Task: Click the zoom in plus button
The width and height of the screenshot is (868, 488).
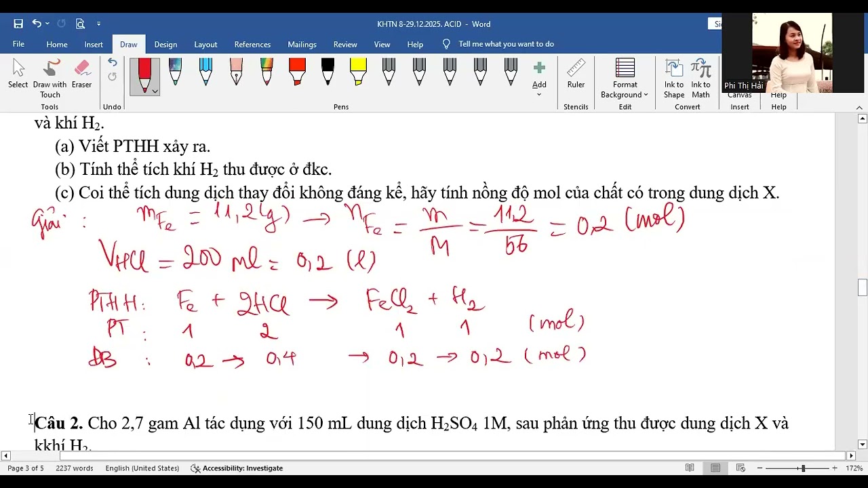Action: click(835, 468)
